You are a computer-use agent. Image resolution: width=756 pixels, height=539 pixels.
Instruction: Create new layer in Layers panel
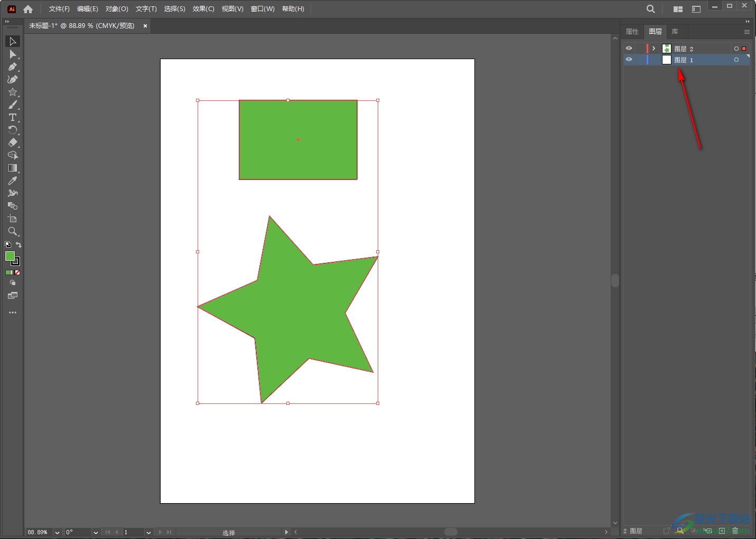[722, 531]
